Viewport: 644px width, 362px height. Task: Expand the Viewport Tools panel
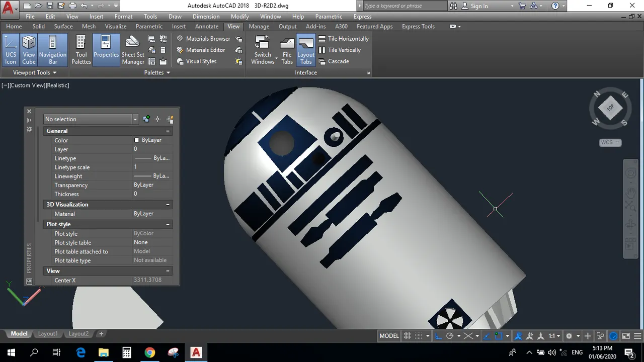[34, 72]
